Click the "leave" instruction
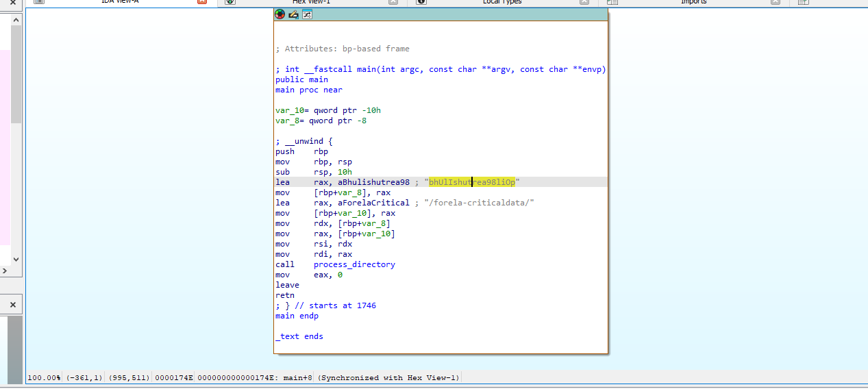Viewport: 868px width, 389px height. point(287,285)
